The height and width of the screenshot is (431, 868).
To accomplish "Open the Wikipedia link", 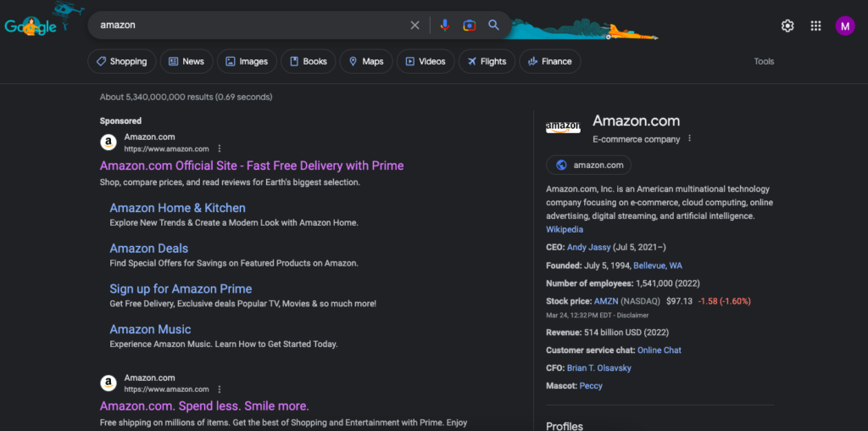I will [x=565, y=229].
